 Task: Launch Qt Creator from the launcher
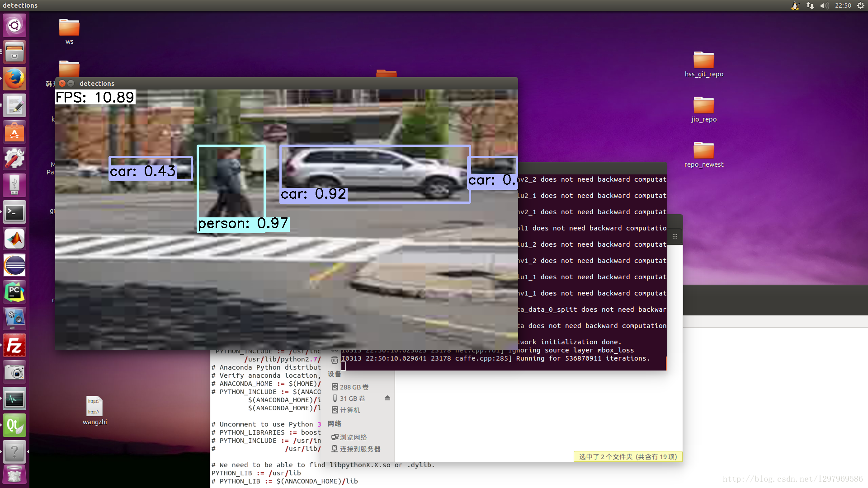(x=14, y=426)
